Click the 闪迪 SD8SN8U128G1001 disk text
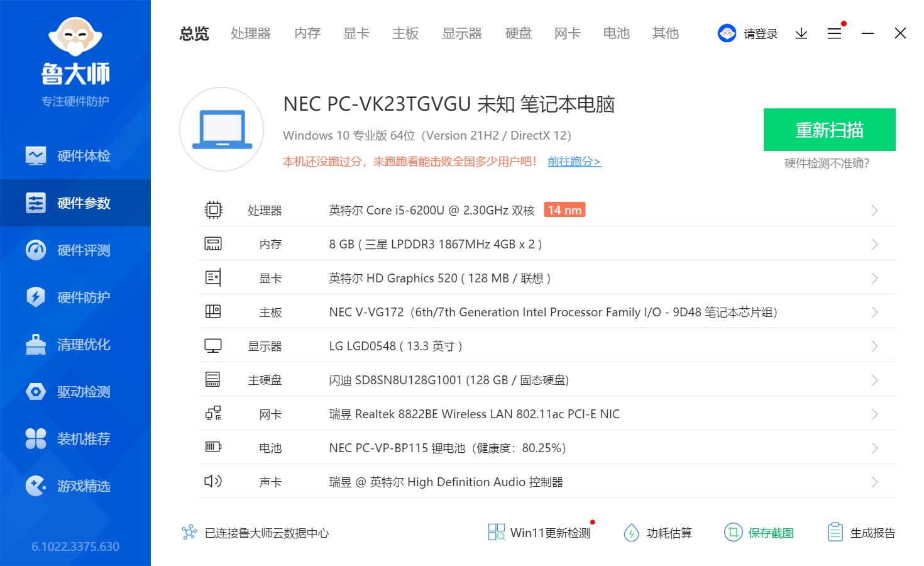 tap(449, 380)
